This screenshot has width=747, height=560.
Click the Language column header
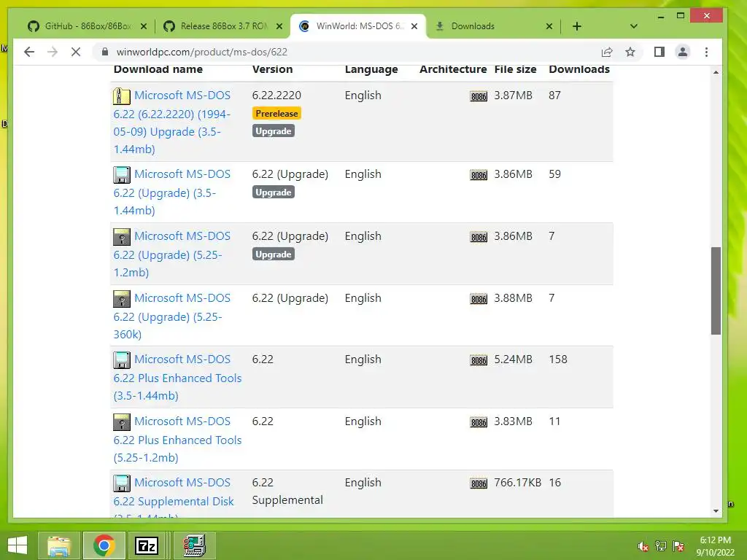pos(371,69)
